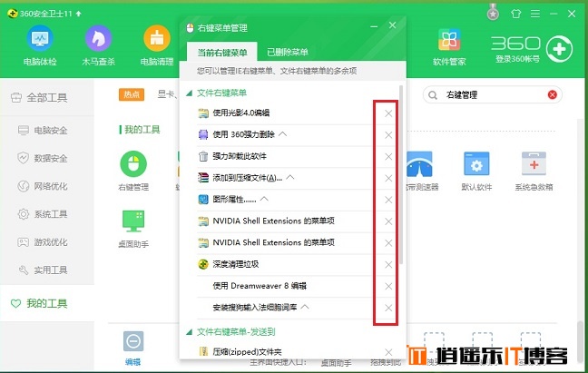Close the 右键菜单管理 dialog
The width and height of the screenshot is (588, 373).
click(392, 25)
